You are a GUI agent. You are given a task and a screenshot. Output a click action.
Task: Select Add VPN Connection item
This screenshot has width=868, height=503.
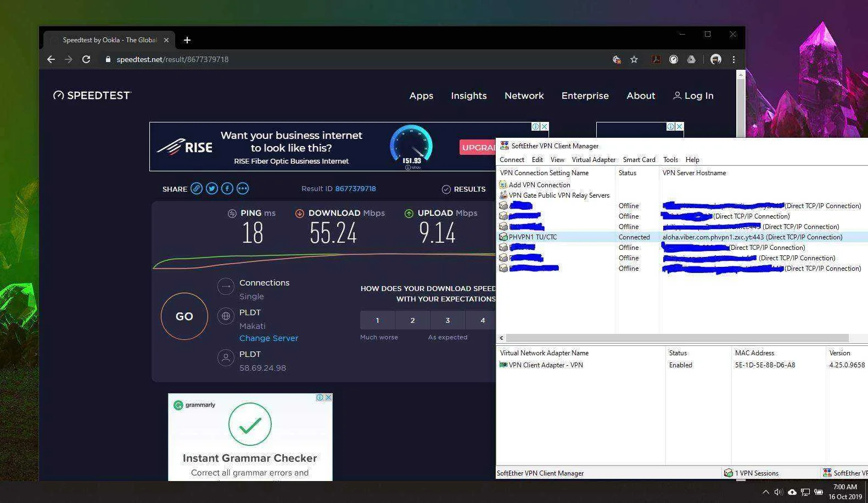[534, 185]
